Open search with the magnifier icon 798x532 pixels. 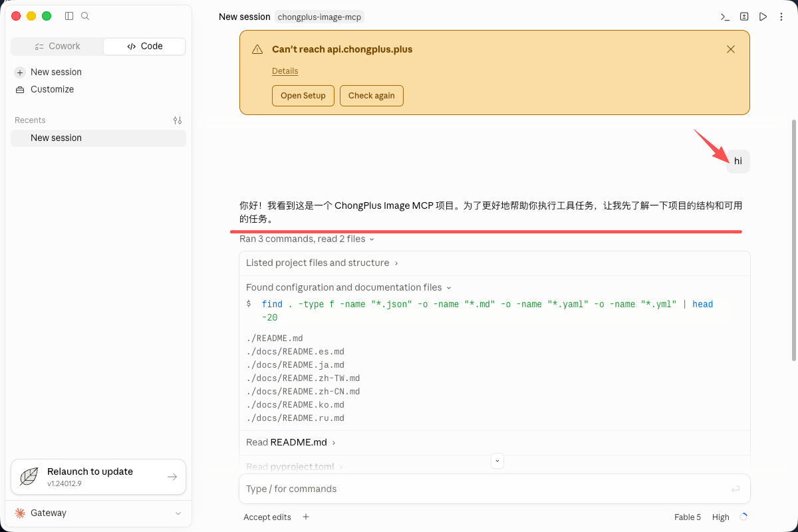85,16
